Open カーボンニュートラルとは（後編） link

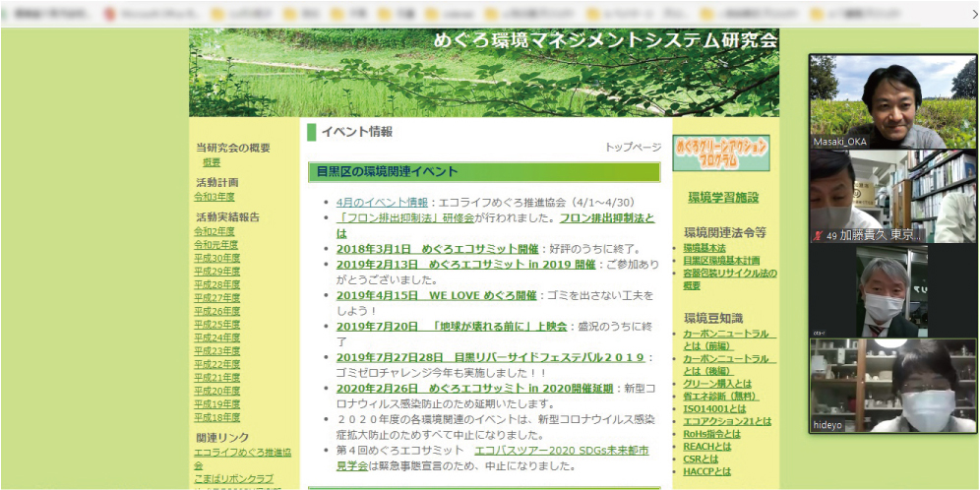tap(729, 365)
